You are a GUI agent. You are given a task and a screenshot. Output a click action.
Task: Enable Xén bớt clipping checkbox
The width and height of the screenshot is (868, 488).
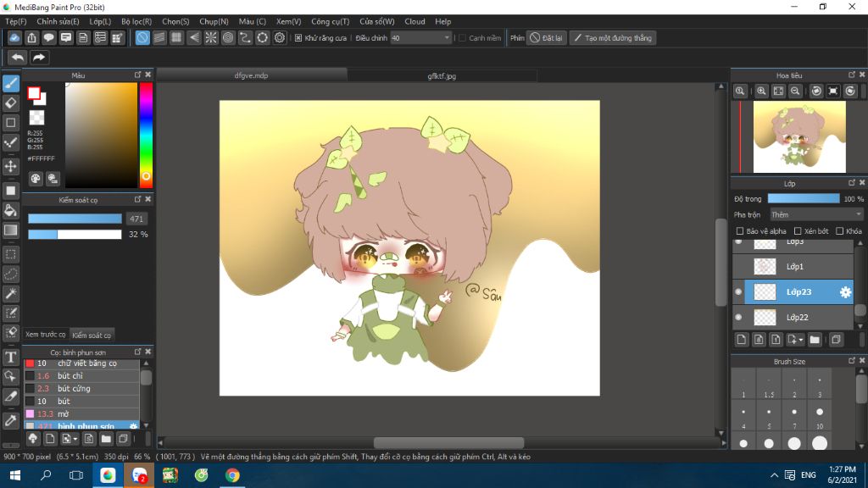[798, 230]
